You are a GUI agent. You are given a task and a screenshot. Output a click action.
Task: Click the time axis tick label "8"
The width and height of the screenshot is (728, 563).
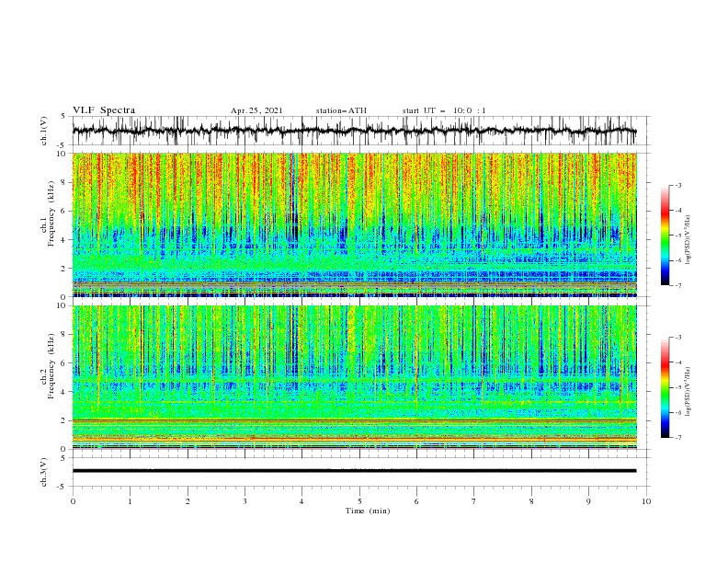click(531, 501)
